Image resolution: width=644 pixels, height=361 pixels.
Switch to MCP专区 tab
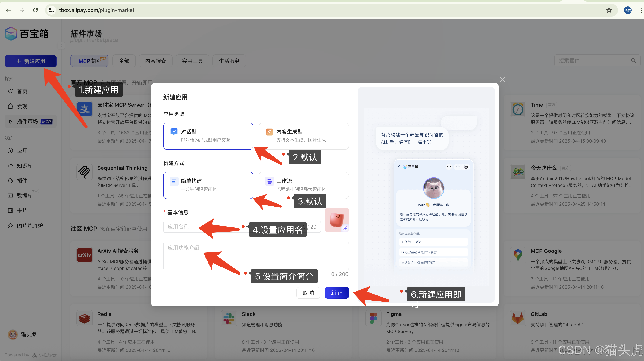89,61
